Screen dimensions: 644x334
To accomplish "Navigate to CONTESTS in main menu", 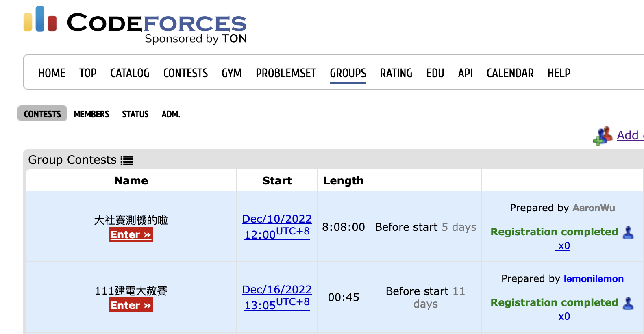I will point(186,73).
